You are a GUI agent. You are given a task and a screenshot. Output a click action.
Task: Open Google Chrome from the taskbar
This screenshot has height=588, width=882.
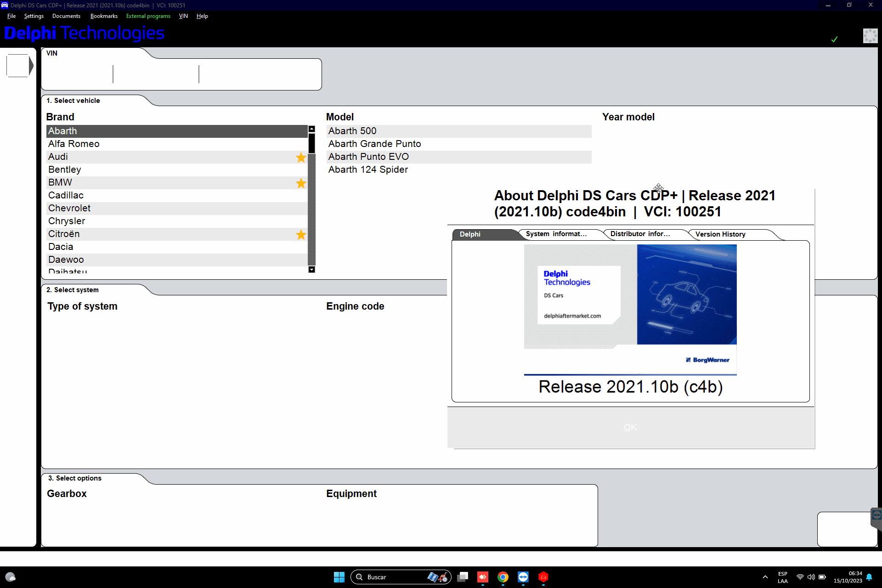point(503,577)
